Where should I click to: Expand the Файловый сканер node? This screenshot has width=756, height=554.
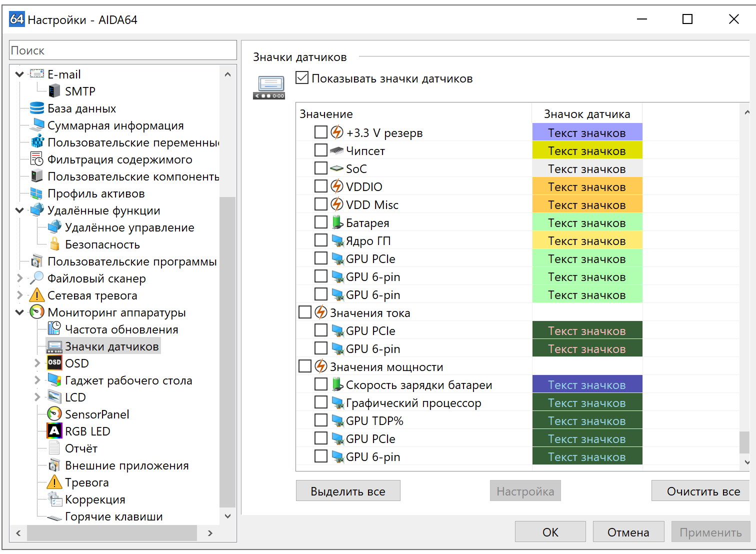[x=19, y=278]
